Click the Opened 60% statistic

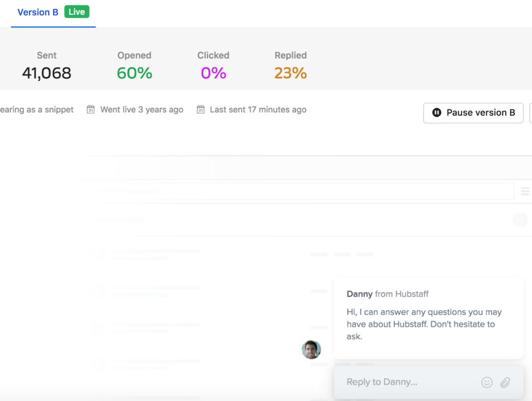click(134, 73)
